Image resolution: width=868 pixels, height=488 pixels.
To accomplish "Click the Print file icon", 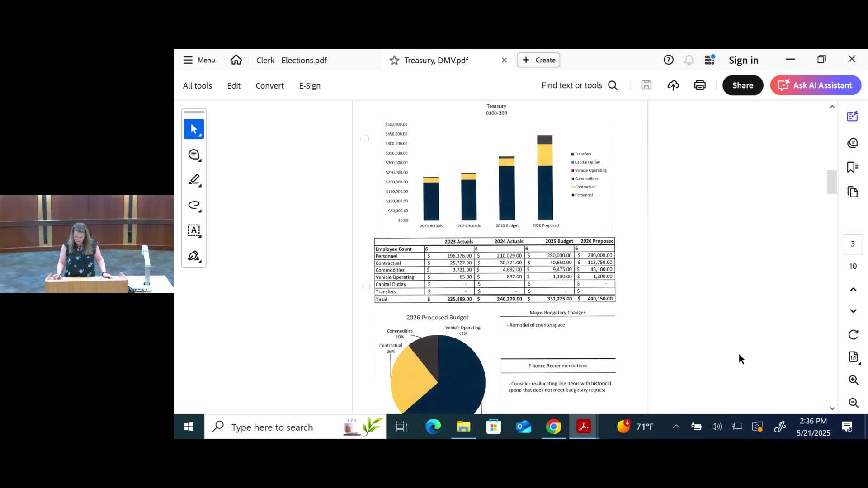I will pyautogui.click(x=699, y=85).
